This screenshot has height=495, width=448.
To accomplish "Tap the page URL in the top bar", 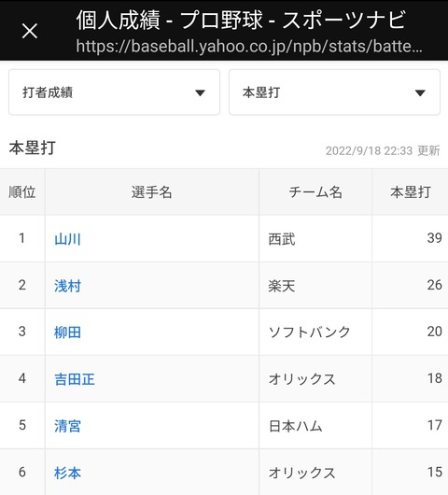I will (x=249, y=47).
